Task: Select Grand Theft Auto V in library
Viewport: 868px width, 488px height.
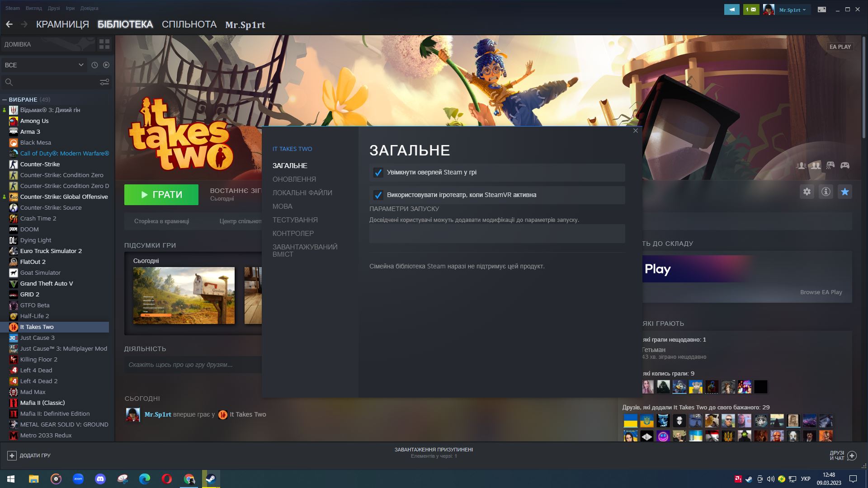Action: [47, 284]
